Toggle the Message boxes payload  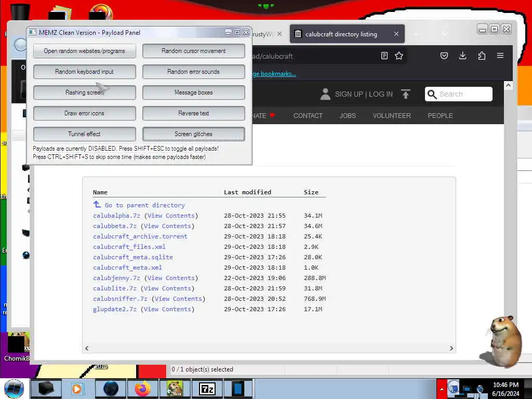193,92
